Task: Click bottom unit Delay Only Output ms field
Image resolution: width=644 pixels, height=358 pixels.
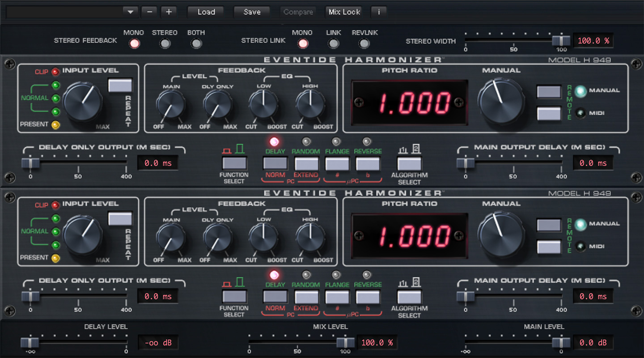Action: 157,296
